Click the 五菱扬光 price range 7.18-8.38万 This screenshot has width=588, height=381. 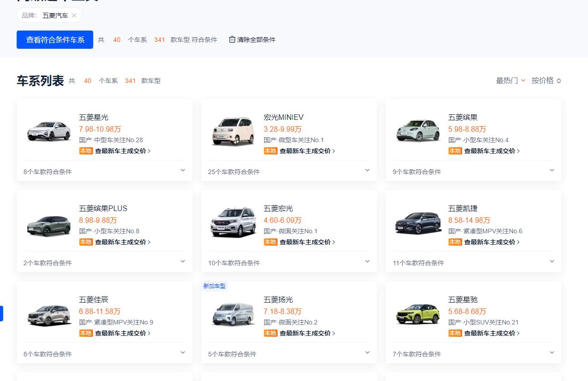pyautogui.click(x=282, y=311)
